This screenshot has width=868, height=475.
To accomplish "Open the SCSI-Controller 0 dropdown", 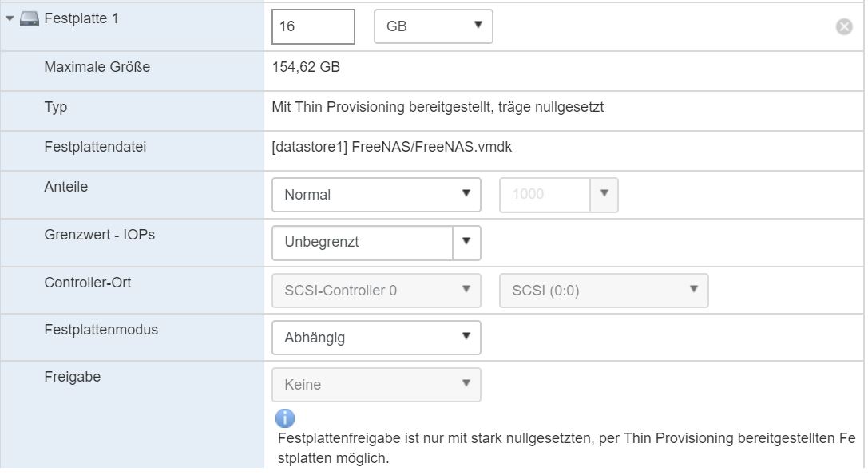I will coord(376,290).
